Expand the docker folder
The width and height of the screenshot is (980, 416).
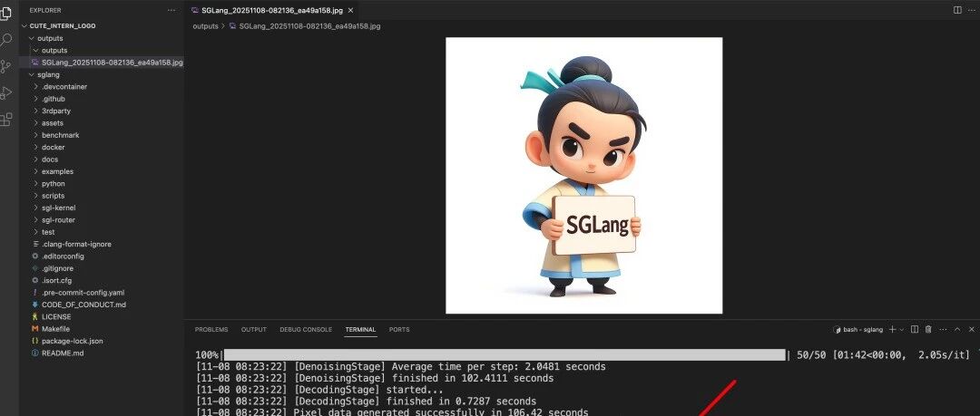coord(54,148)
